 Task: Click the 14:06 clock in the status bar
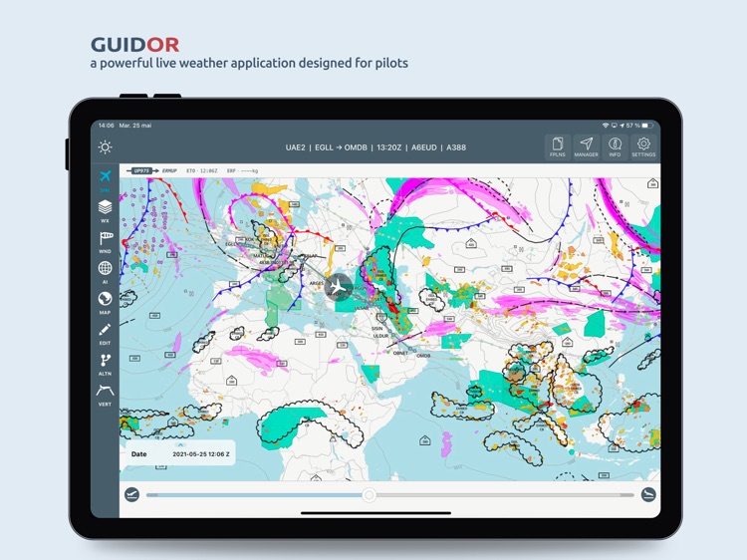tap(106, 126)
